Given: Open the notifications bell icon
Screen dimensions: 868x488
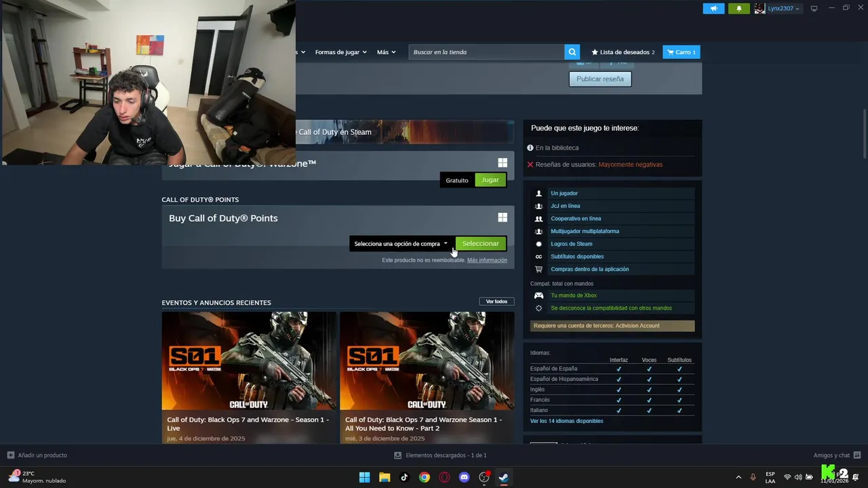Looking at the screenshot, I should [739, 8].
